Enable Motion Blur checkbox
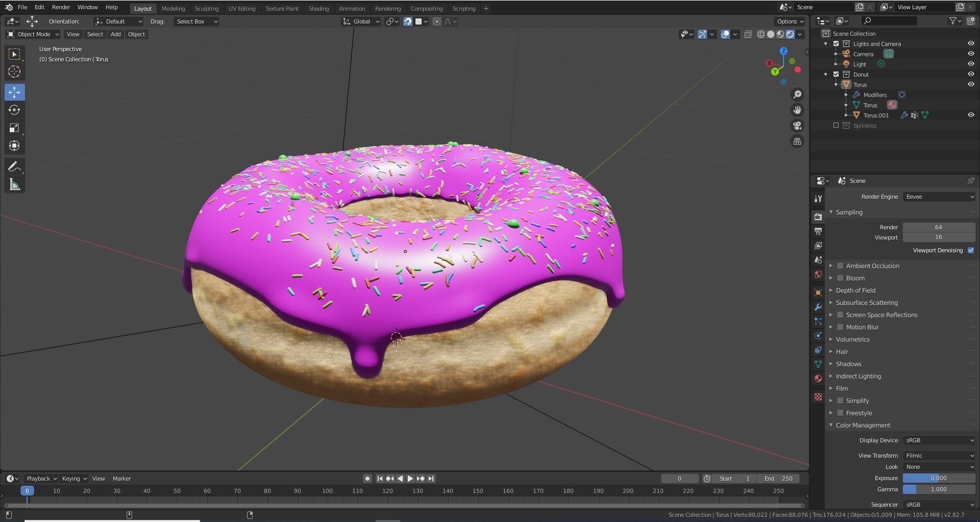The image size is (980, 522). tap(840, 327)
